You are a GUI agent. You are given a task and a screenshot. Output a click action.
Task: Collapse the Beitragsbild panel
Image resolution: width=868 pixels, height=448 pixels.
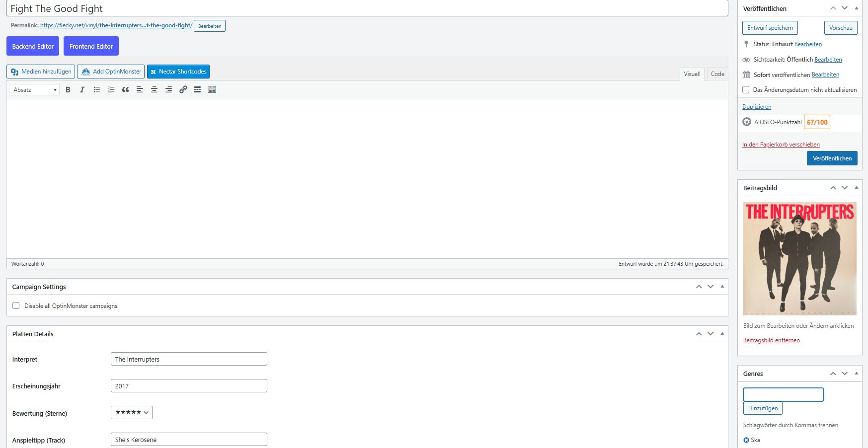(x=856, y=188)
